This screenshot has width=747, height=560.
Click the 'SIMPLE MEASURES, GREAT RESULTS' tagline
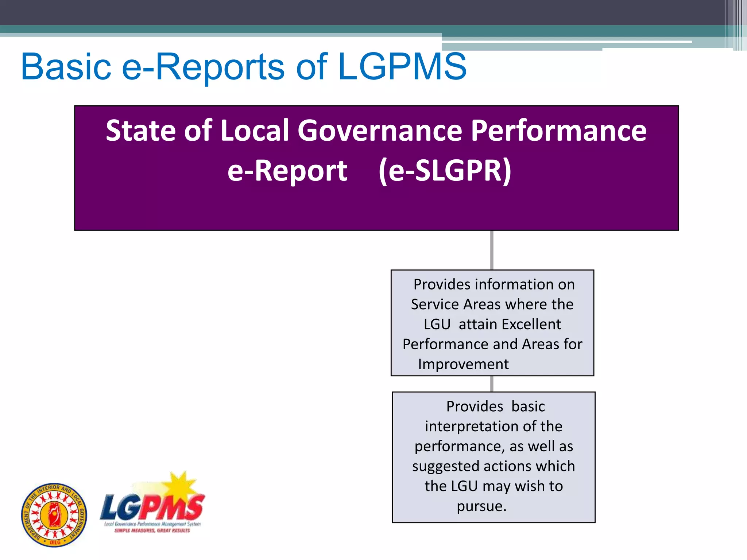tap(152, 530)
